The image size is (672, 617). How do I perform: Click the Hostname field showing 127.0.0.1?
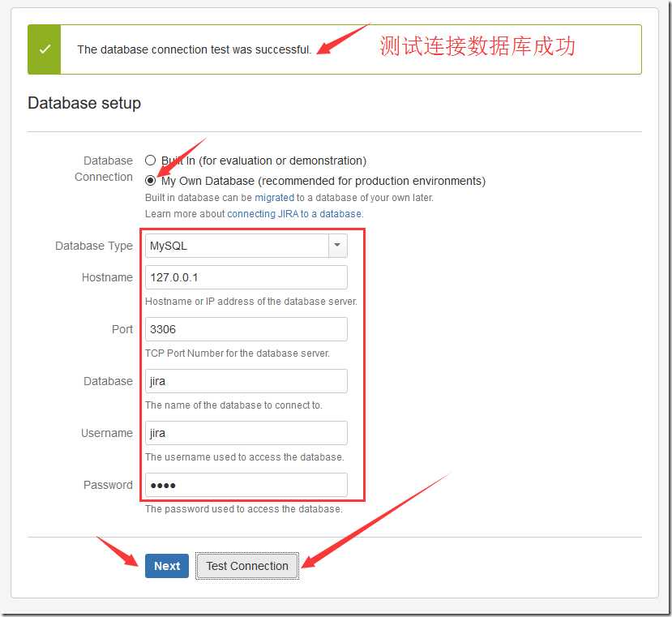[246, 277]
